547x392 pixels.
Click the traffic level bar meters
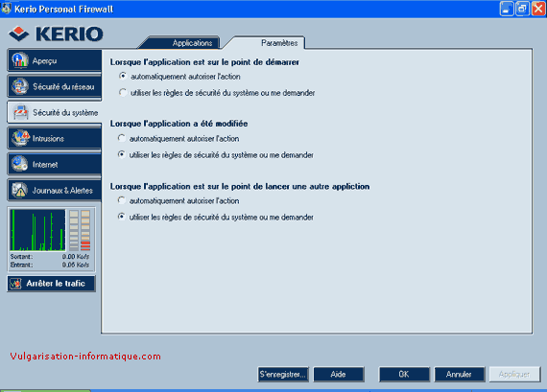(80, 230)
